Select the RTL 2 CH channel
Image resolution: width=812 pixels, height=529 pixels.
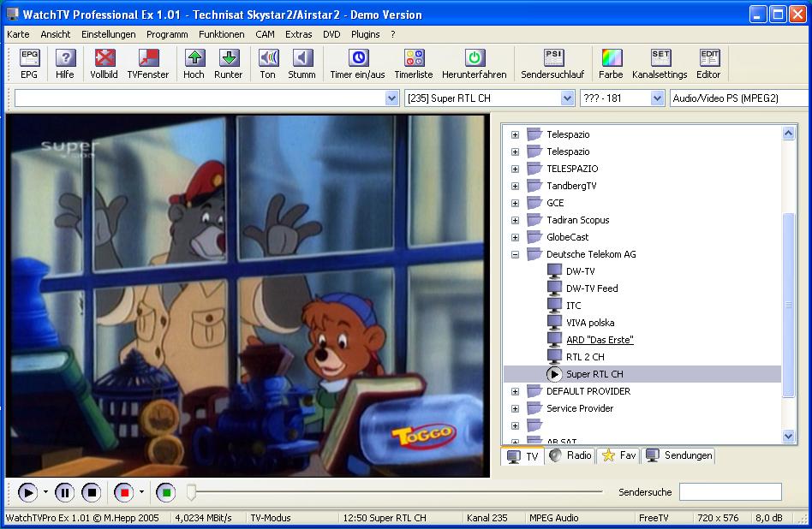coord(585,357)
